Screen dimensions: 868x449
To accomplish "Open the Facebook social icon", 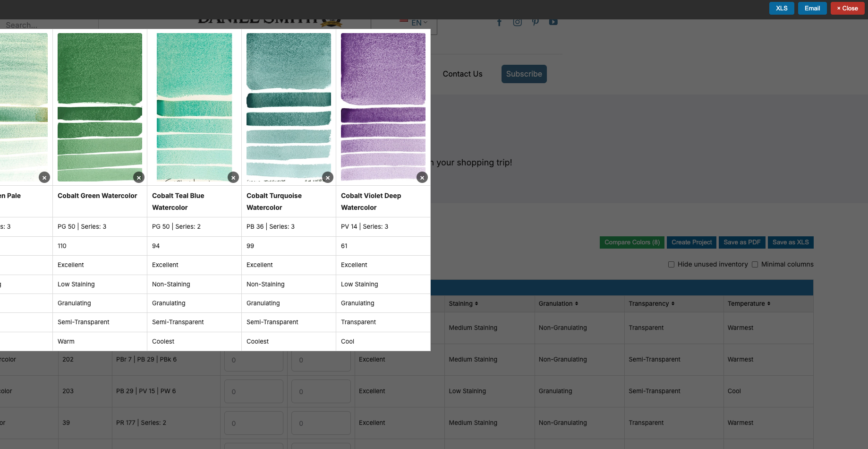I will [499, 22].
